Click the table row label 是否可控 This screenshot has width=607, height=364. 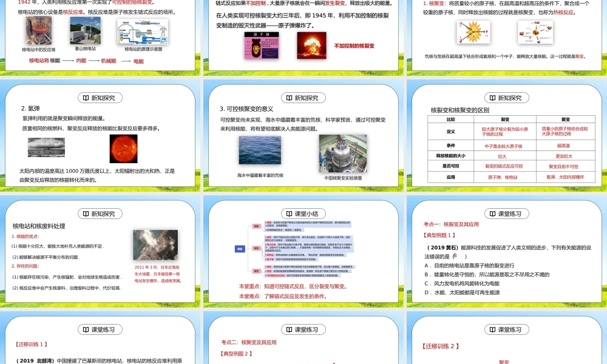click(x=450, y=166)
